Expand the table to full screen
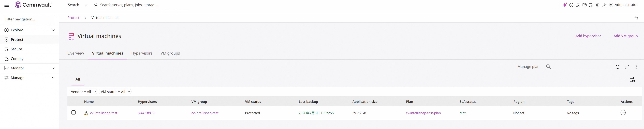This screenshot has height=129, width=644. pyautogui.click(x=627, y=67)
